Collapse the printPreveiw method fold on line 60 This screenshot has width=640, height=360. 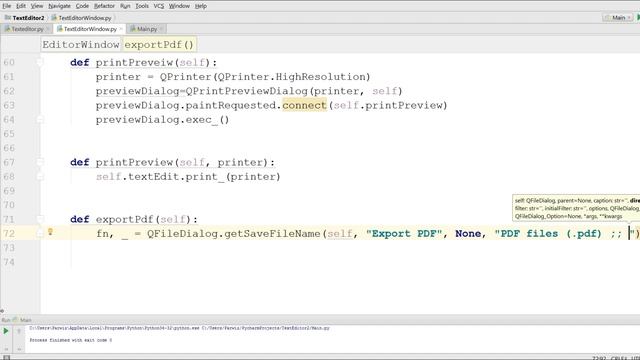coord(40,62)
